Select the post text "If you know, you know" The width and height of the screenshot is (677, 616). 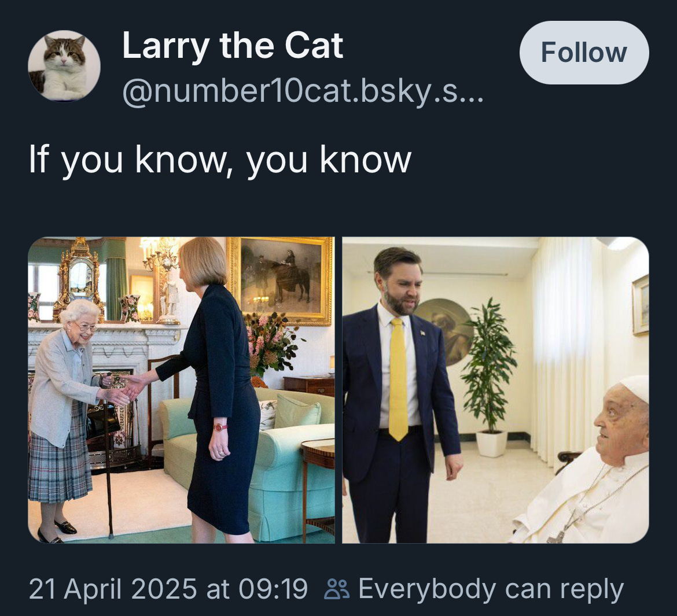coord(220,160)
